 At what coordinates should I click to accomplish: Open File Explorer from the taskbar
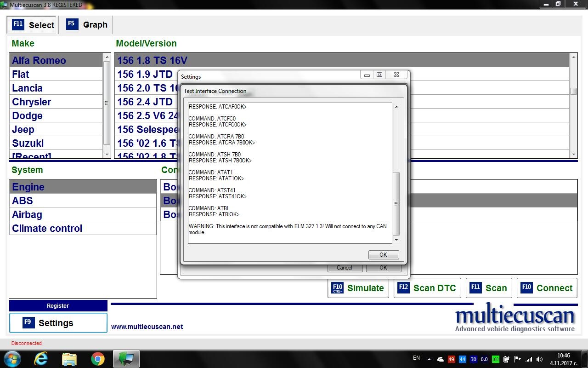coord(69,359)
